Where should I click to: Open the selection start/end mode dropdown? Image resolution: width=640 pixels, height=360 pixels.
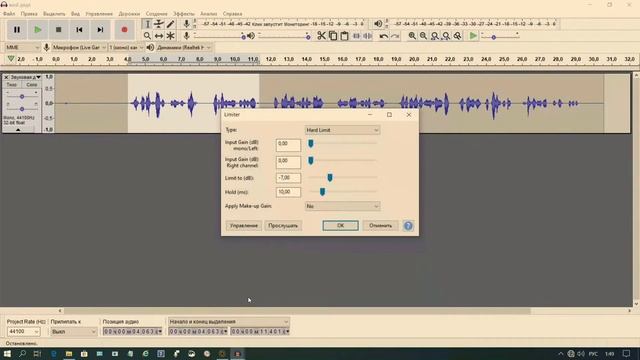[x=229, y=322]
